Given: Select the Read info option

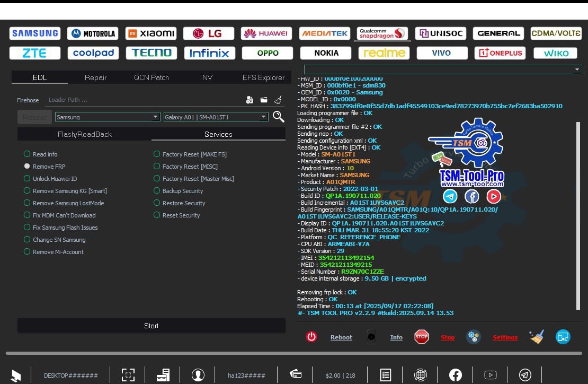Looking at the screenshot, I should coord(40,154).
